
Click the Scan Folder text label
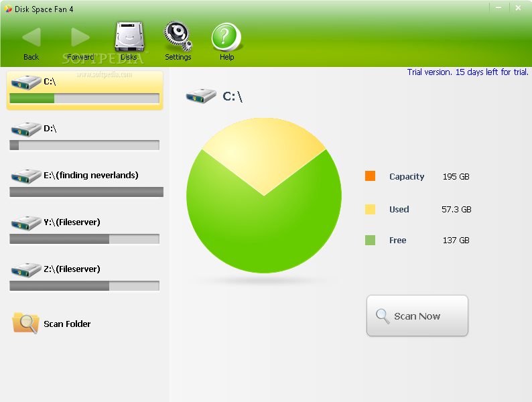pos(67,324)
